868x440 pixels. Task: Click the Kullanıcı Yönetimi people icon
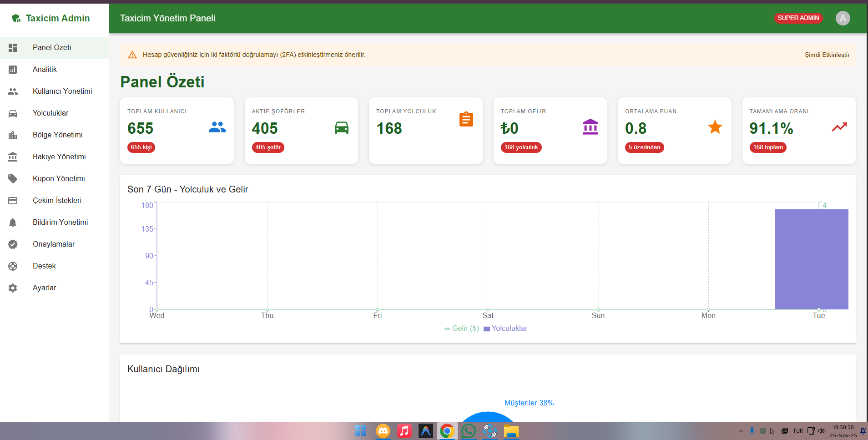tap(13, 91)
